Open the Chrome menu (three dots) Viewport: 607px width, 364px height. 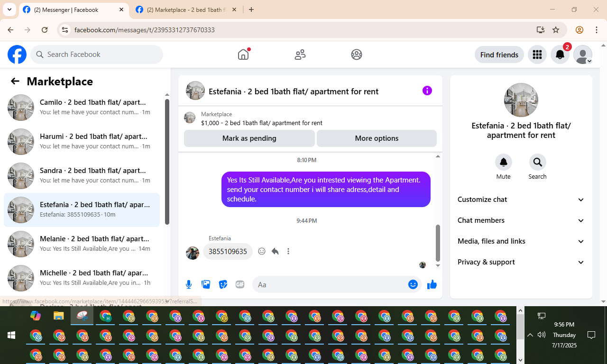click(597, 30)
